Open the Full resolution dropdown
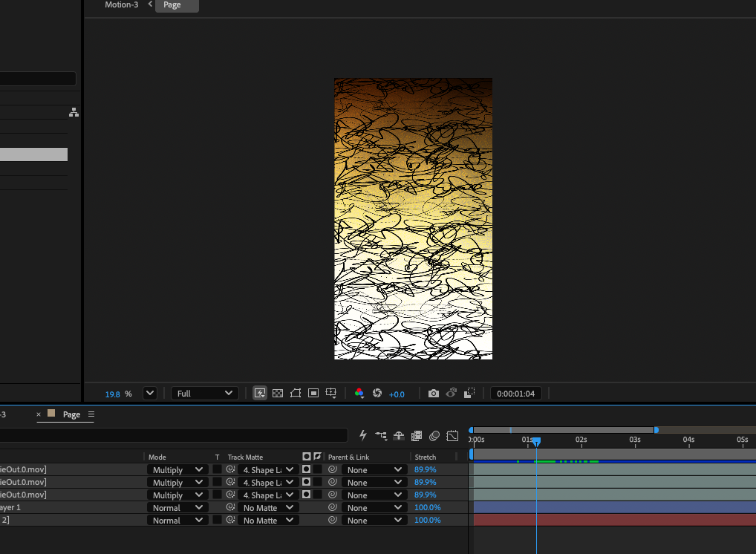756x554 pixels. [x=204, y=394]
